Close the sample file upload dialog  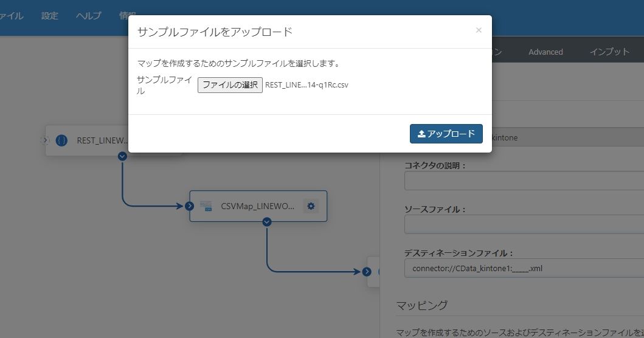coord(479,30)
